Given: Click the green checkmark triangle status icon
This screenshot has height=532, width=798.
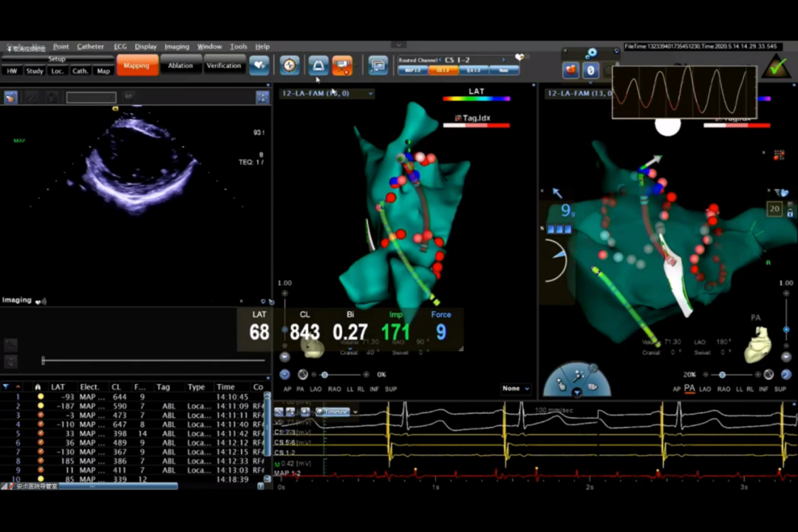Looking at the screenshot, I should pyautogui.click(x=775, y=67).
